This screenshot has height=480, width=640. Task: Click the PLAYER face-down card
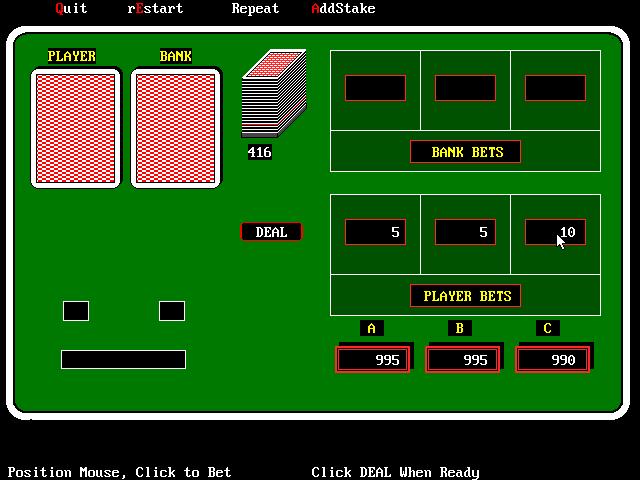coord(76,129)
